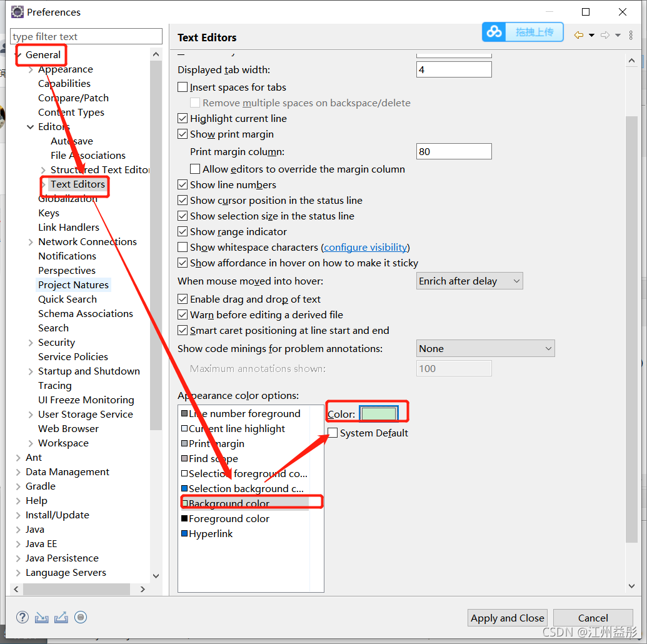647x644 pixels.
Task: Click the blue cloud upload icon
Action: pos(494,32)
